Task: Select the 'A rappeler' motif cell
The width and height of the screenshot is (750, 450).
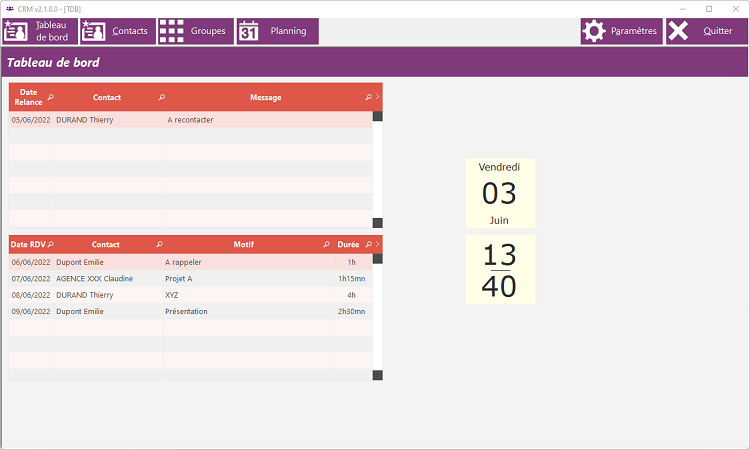Action: point(247,262)
